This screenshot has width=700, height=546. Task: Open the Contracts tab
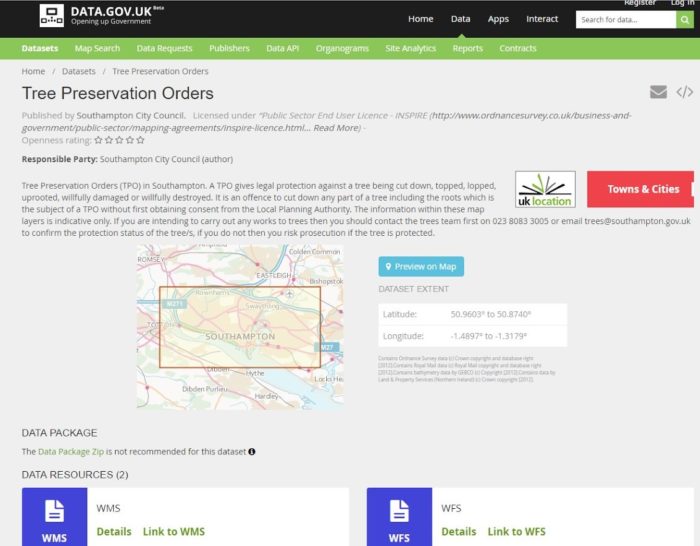pos(518,48)
